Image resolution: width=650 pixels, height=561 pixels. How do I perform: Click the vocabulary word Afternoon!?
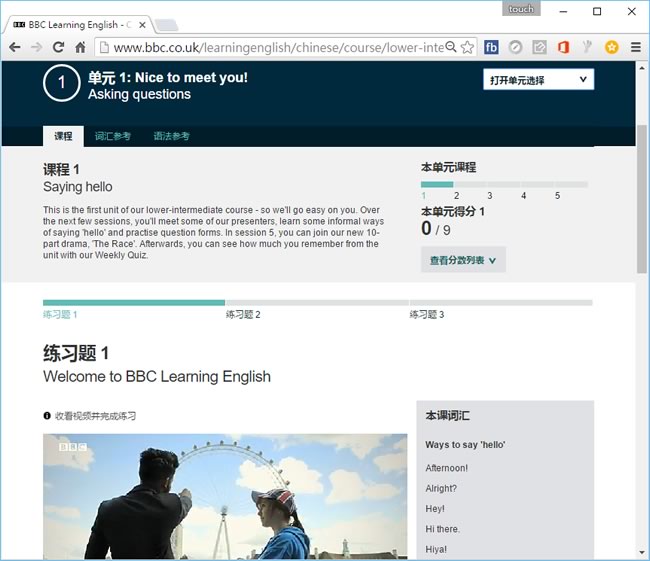(446, 468)
